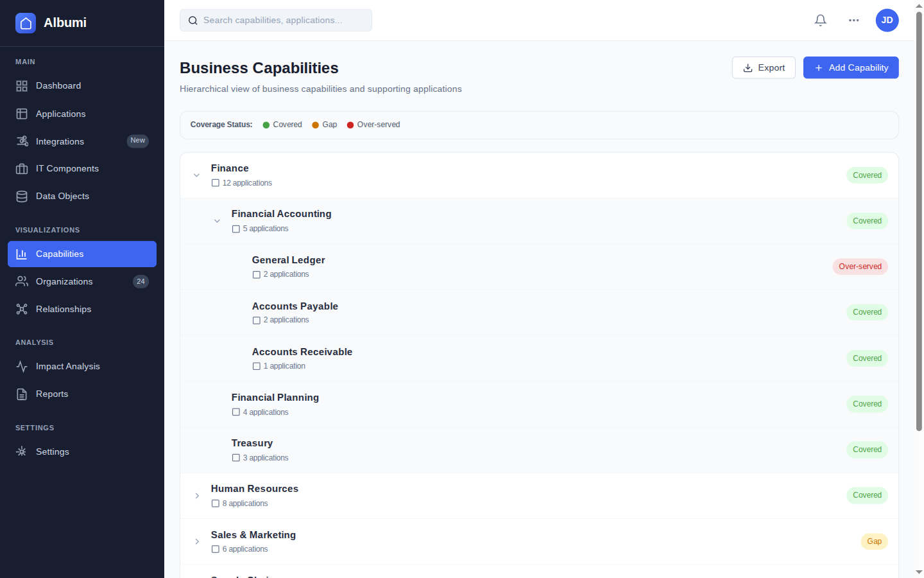Open notifications bell icon
This screenshot has width=924, height=578.
820,21
